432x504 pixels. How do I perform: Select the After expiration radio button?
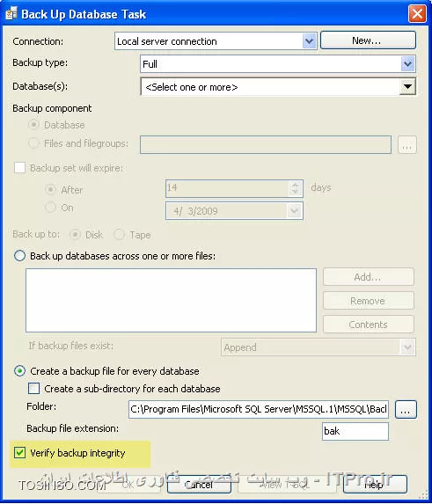(x=50, y=190)
